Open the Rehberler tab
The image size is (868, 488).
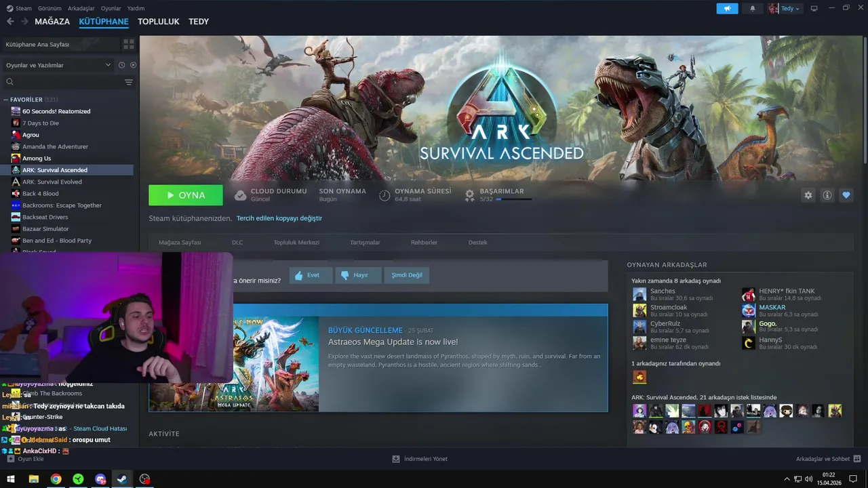pyautogui.click(x=424, y=242)
